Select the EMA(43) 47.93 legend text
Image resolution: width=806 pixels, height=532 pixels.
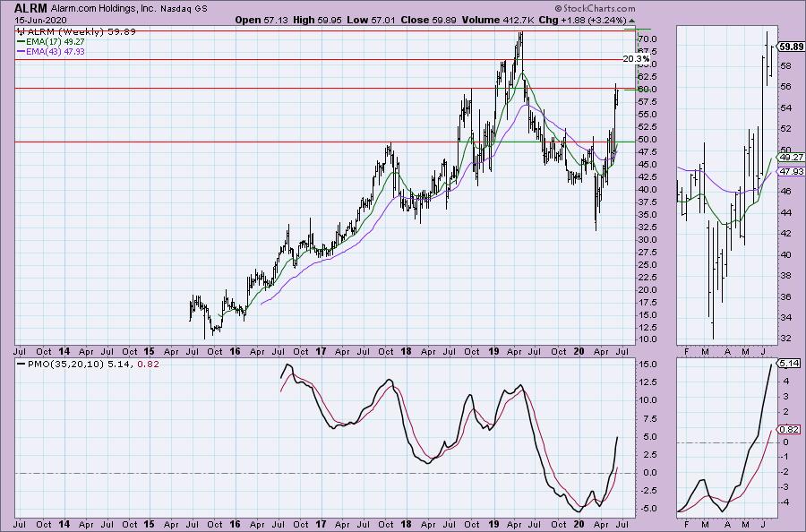click(56, 51)
